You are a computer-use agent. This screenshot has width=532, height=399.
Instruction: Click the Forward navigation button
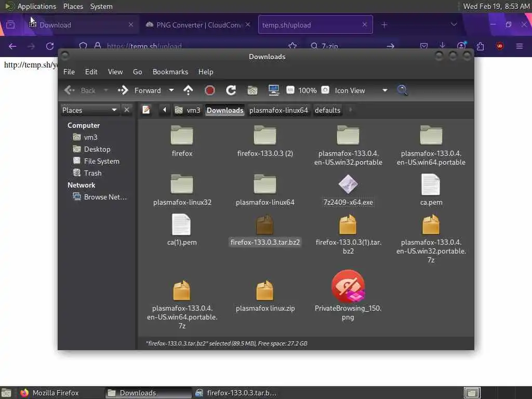tap(140, 90)
